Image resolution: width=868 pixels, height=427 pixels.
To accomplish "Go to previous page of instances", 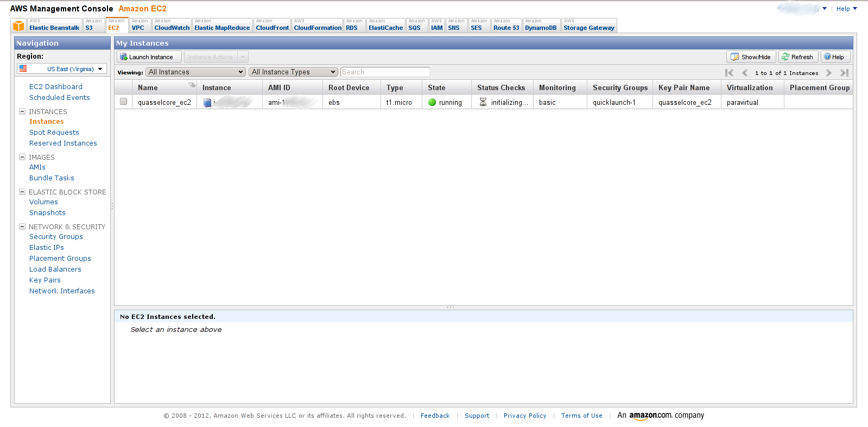I will (745, 73).
